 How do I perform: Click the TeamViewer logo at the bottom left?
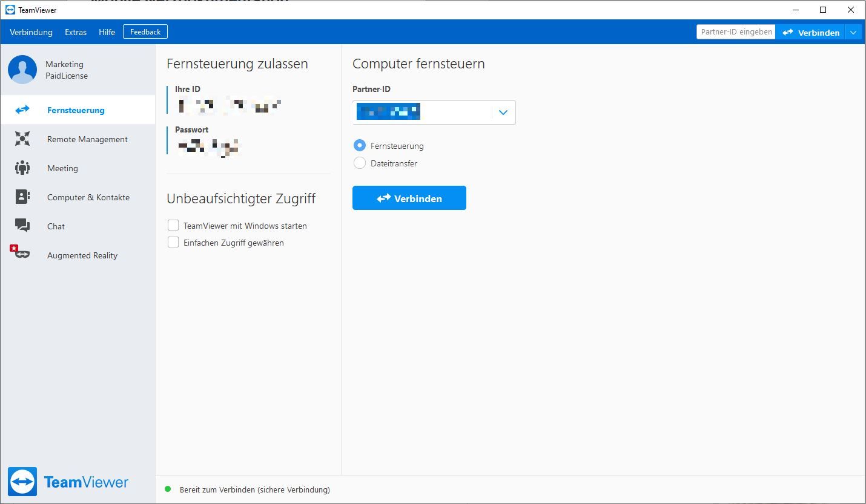point(68,482)
